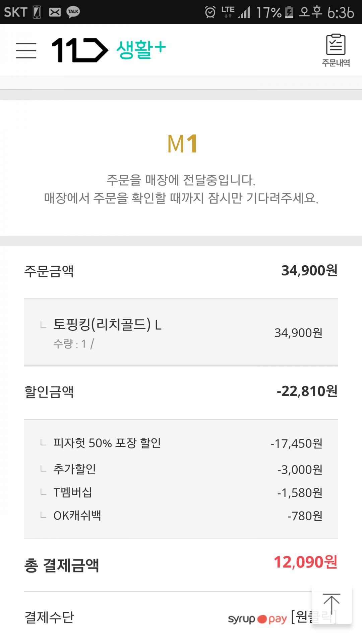
Task: Tap scroll-to-top arrow button
Action: click(331, 605)
